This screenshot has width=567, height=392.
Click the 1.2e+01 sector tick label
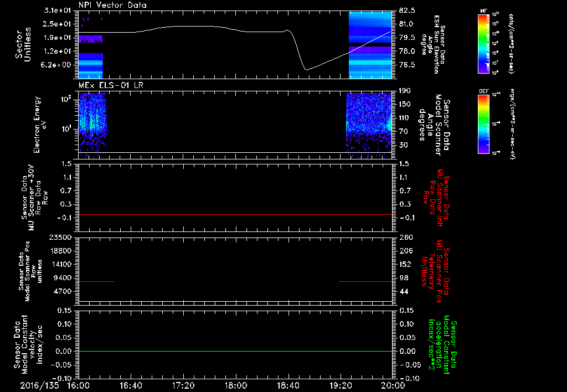57,51
